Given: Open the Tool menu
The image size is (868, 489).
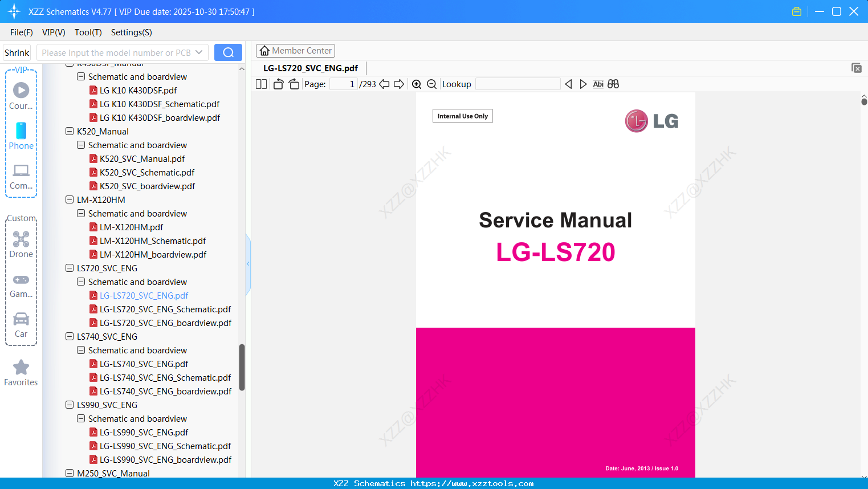Looking at the screenshot, I should [x=88, y=32].
